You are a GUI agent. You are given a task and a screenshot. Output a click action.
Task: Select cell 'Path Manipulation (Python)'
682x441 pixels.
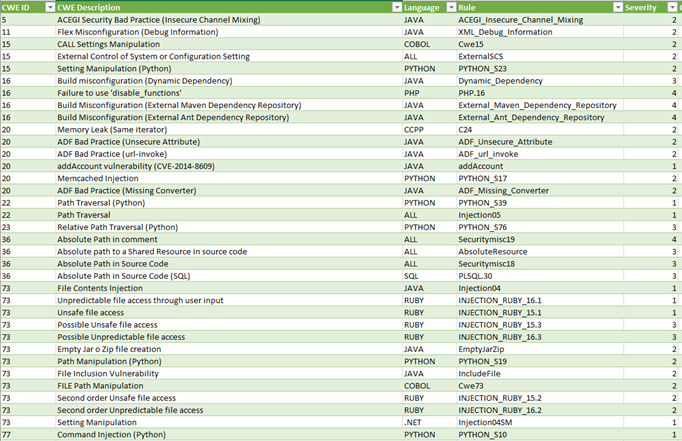(229, 361)
